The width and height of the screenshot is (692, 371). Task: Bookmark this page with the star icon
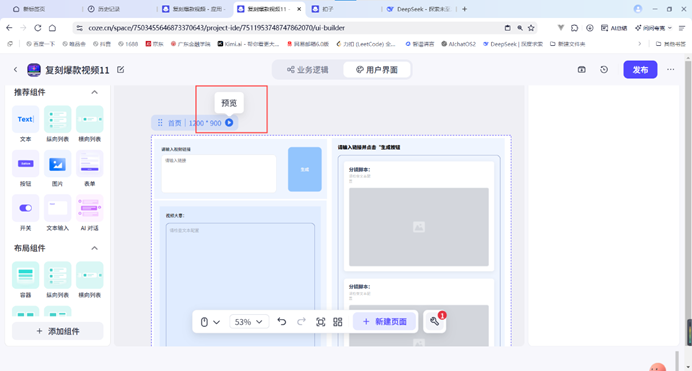(531, 28)
